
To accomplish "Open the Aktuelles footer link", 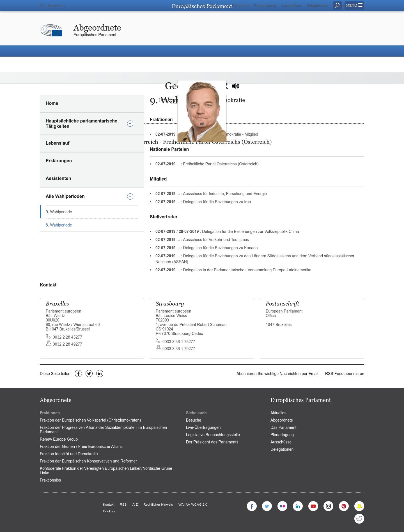I will (278, 413).
